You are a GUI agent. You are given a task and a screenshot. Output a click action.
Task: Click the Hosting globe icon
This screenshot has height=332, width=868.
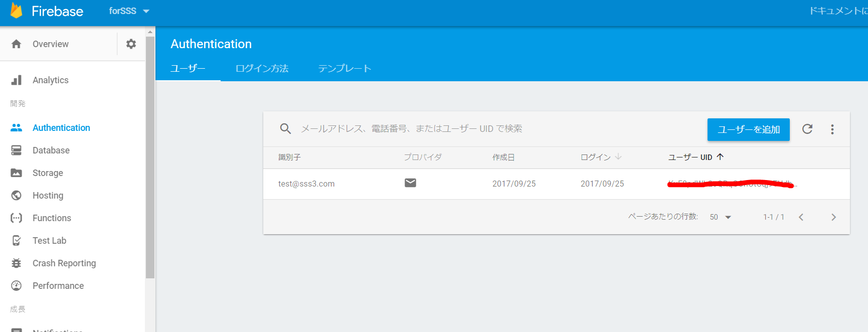[x=17, y=196]
